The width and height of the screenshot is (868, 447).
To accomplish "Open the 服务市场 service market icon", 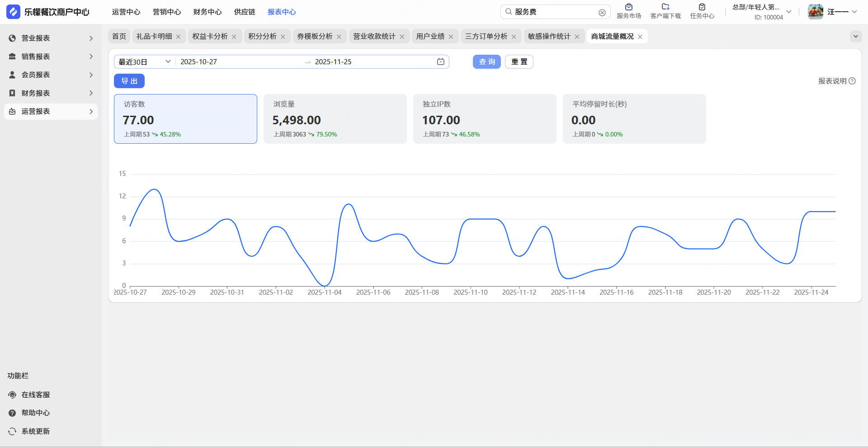I will coord(628,7).
